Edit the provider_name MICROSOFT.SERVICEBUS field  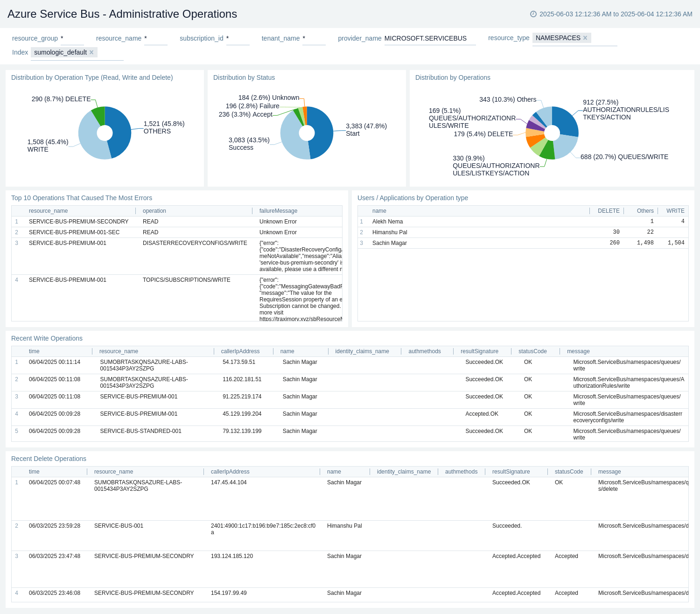430,38
